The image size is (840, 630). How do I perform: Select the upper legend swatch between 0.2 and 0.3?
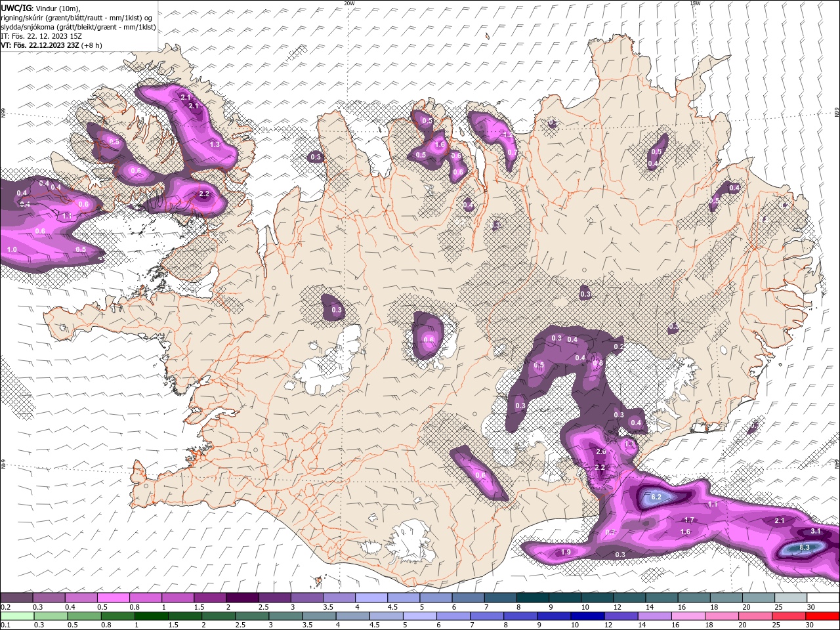16,598
